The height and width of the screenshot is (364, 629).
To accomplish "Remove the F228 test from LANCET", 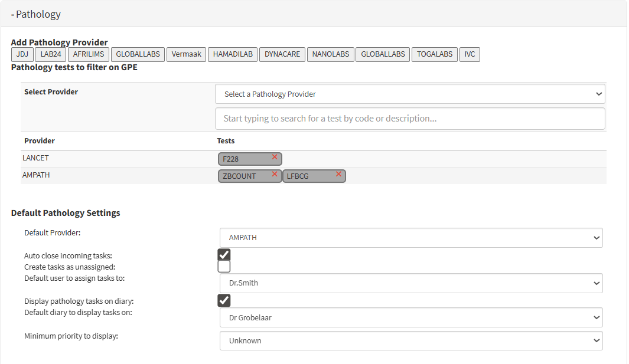I will pos(275,157).
